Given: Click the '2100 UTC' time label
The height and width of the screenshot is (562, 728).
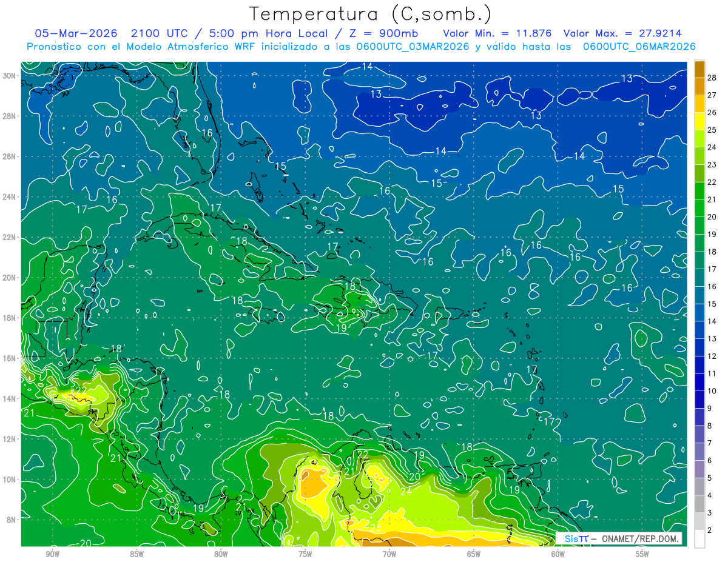Looking at the screenshot, I should click(x=159, y=33).
